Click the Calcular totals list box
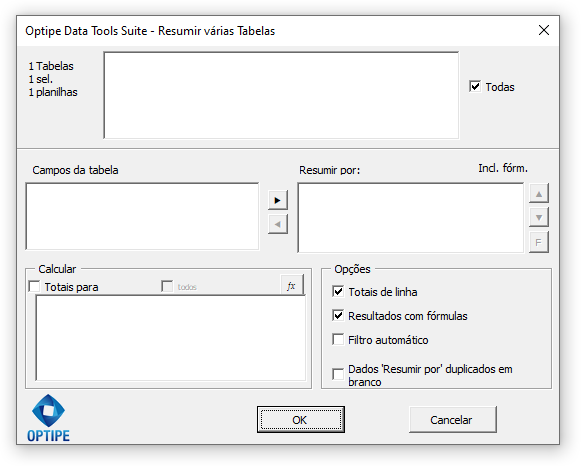The width and height of the screenshot is (582, 466). [x=171, y=338]
